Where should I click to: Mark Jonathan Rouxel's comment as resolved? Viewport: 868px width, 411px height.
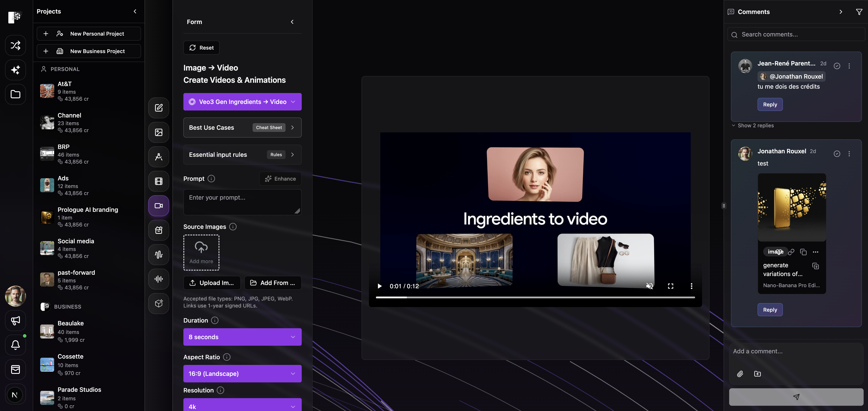tap(837, 153)
